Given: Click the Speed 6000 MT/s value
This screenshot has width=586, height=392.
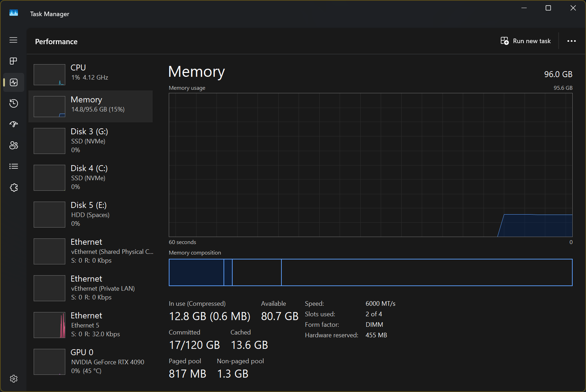Looking at the screenshot, I should 380,304.
